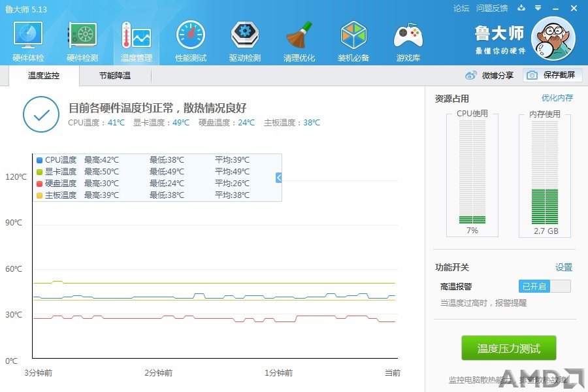Viewport: 588px width, 392px height.
Task: Click 优化内存 link
Action: (x=557, y=98)
